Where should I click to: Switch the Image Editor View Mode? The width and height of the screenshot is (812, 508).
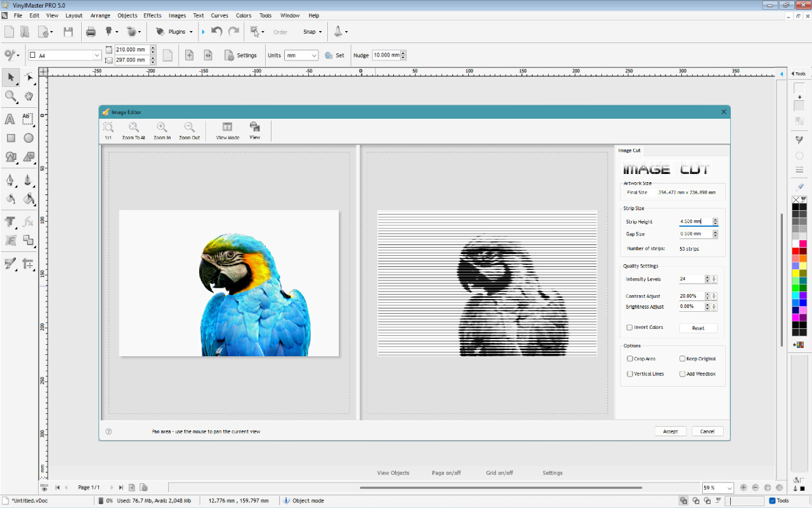(x=227, y=129)
